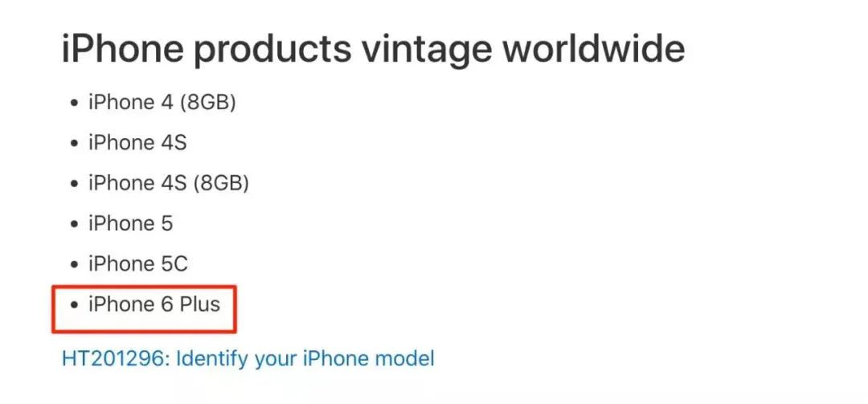Select the iPhone 4S (8GB) list entry

168,184
